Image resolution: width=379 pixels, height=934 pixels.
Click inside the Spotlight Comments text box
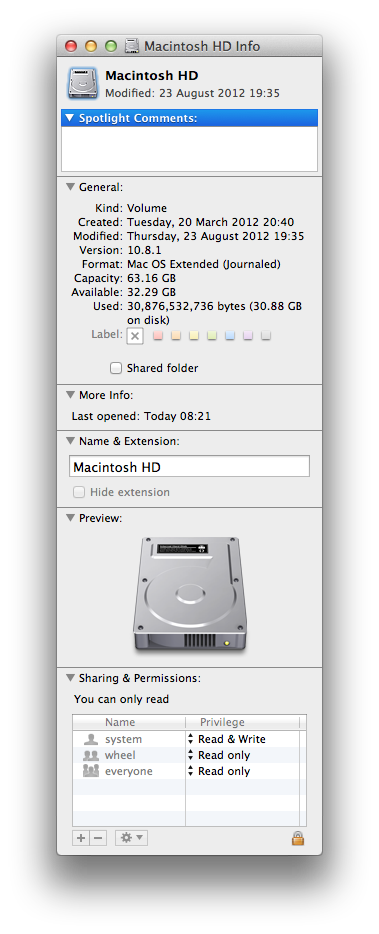coord(190,149)
